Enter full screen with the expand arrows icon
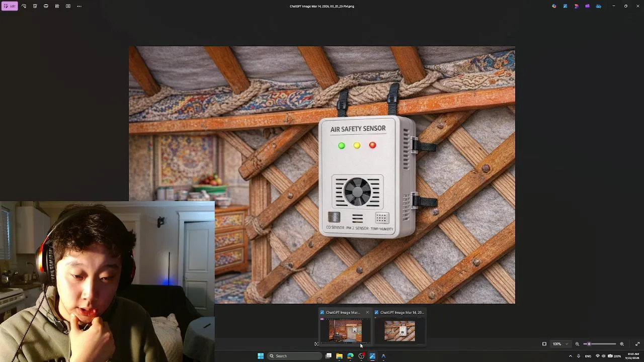644x362 pixels. click(637, 344)
